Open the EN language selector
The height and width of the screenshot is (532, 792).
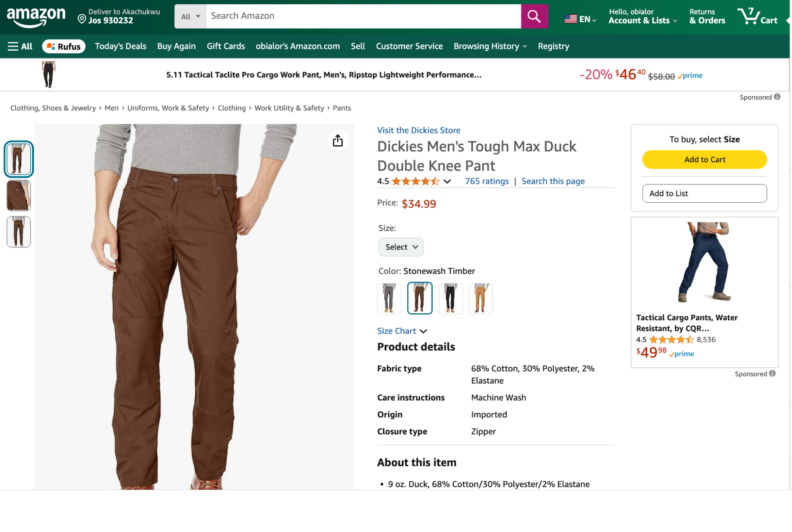(x=580, y=18)
